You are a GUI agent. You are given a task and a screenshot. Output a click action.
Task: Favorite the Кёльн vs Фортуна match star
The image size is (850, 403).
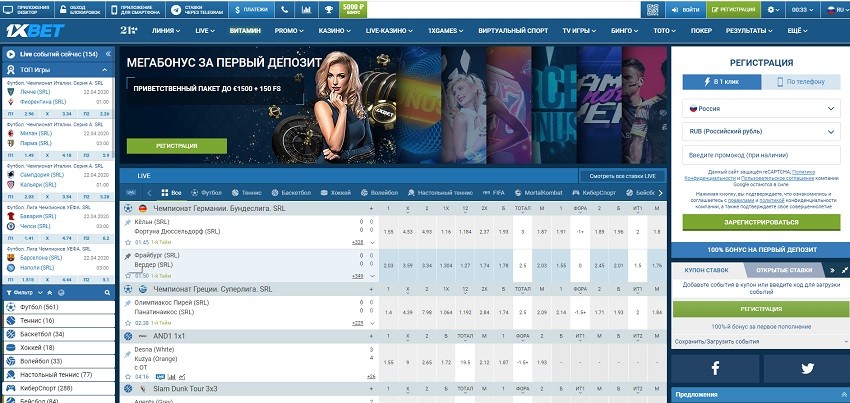click(x=128, y=242)
